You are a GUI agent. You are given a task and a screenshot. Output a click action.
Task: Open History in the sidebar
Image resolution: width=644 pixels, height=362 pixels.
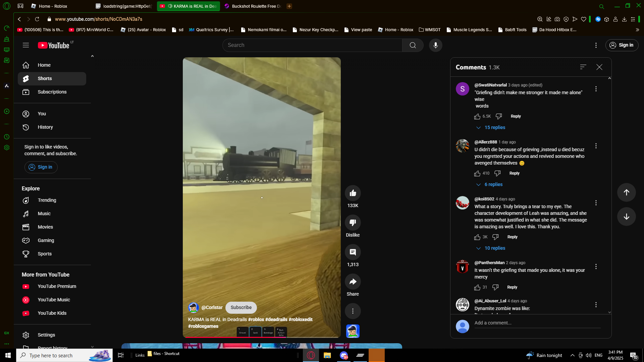point(52,127)
